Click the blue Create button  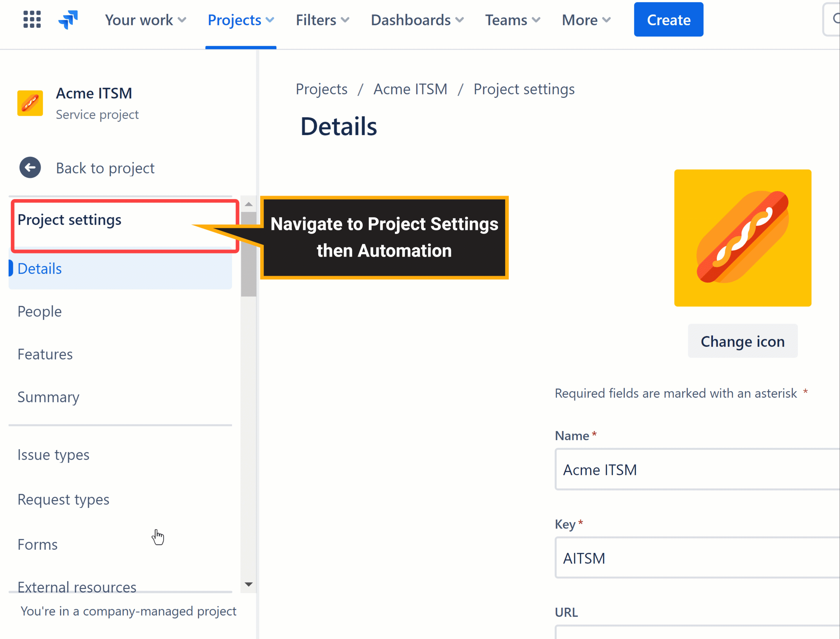[669, 19]
